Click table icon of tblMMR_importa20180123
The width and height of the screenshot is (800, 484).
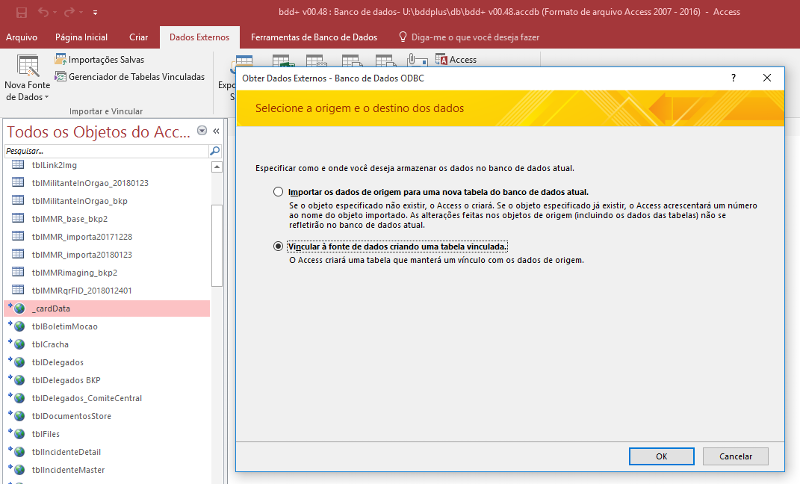tap(18, 254)
